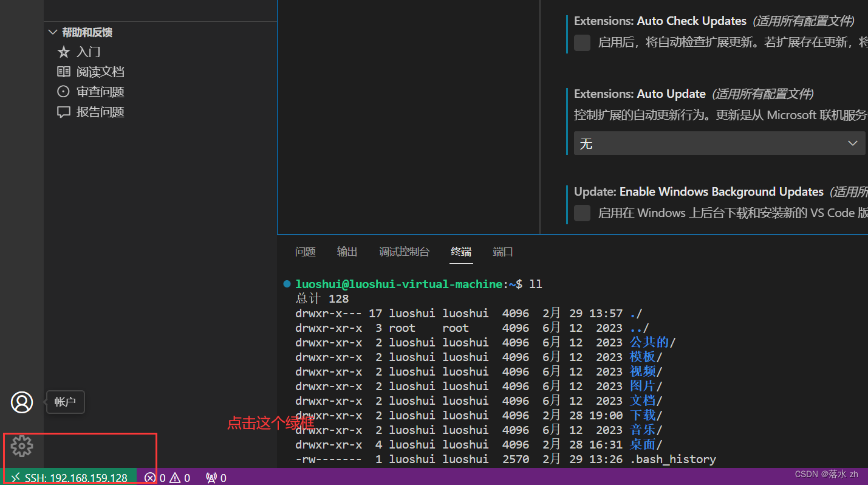Switch to the 调试控制台 panel tab

click(404, 252)
